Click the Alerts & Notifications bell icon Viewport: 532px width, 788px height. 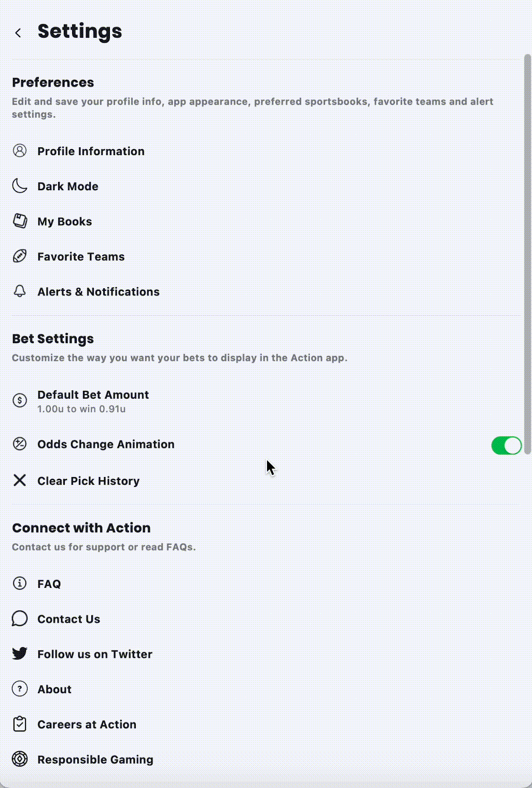[20, 291]
